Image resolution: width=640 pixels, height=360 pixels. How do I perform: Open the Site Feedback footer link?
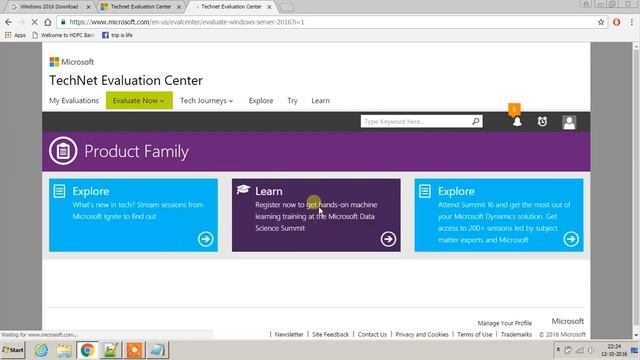[x=331, y=334]
